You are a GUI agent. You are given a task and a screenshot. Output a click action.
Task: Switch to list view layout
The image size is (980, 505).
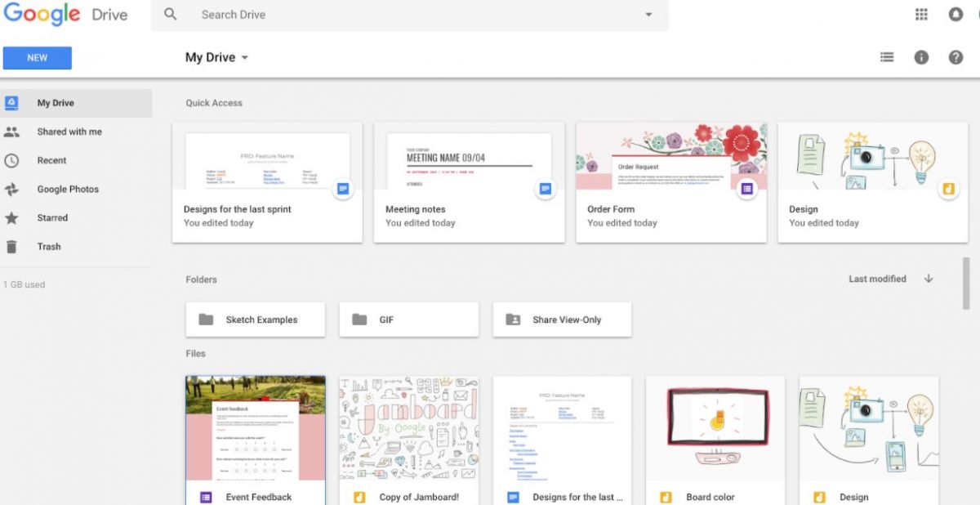tap(887, 57)
